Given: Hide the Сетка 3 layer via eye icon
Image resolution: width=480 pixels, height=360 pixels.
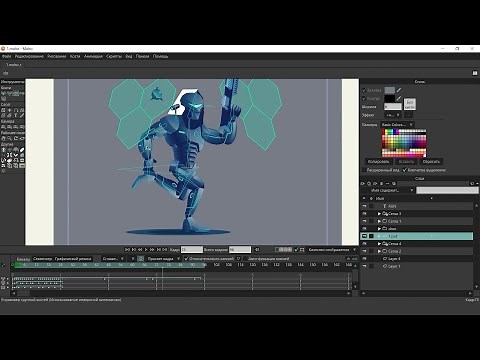Looking at the screenshot, I should coord(364,214).
